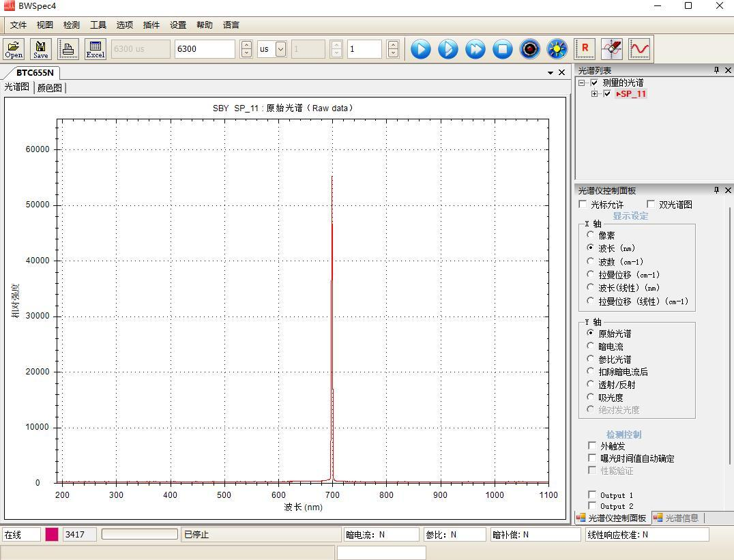
Task: Click the Print toolbar icon
Action: (68, 49)
